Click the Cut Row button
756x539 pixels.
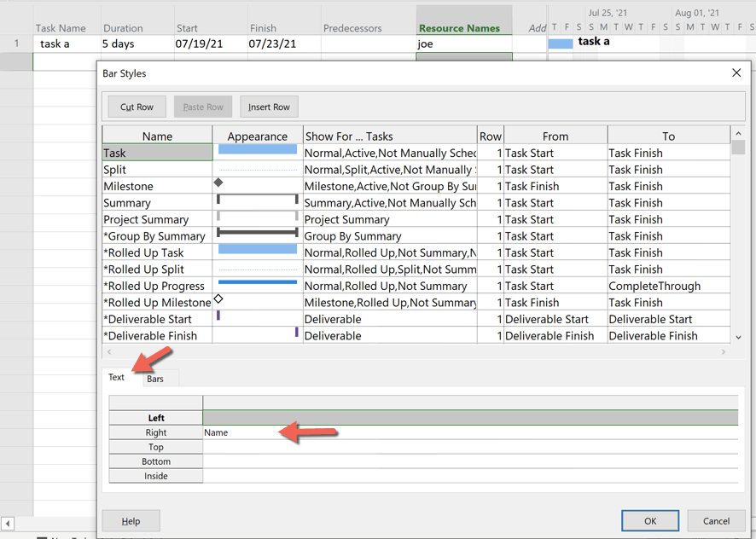137,107
